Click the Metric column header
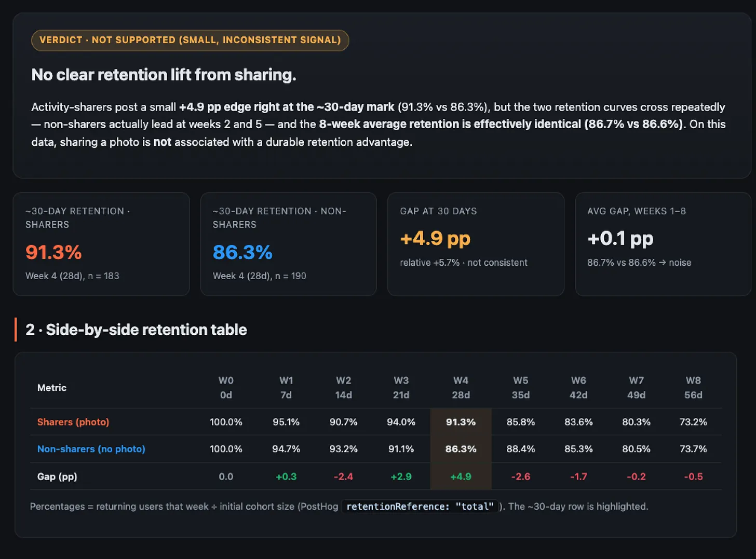 click(x=52, y=388)
